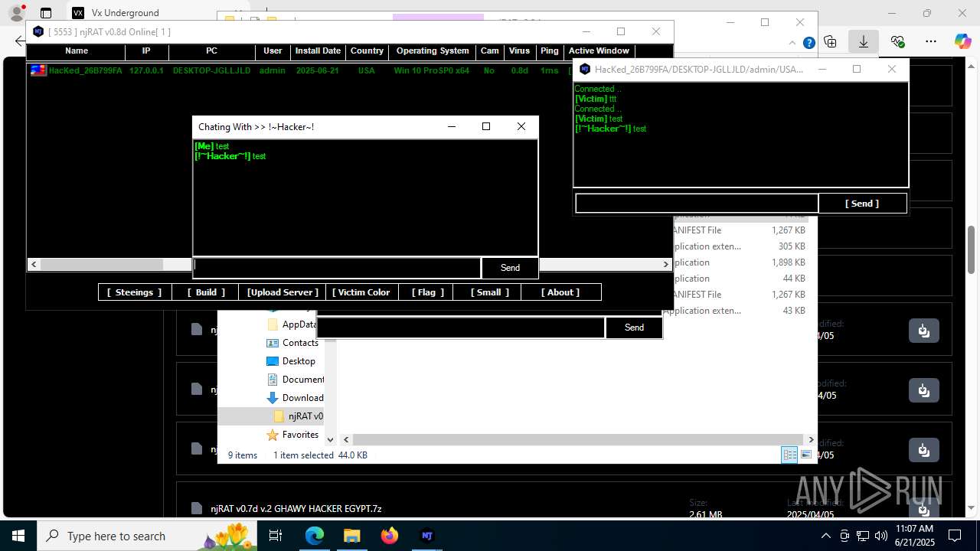980x551 pixels.
Task: Open Edge Copilot icon
Action: point(962,41)
